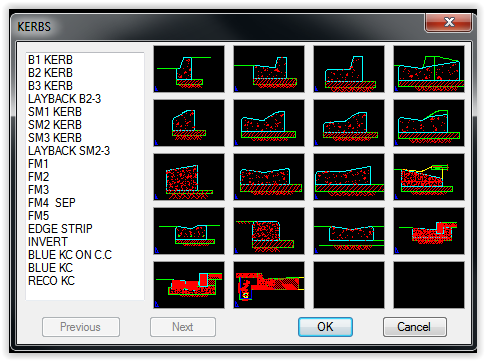Confirm selection with the OK button
Screen dimensions: 485x361
point(325,327)
